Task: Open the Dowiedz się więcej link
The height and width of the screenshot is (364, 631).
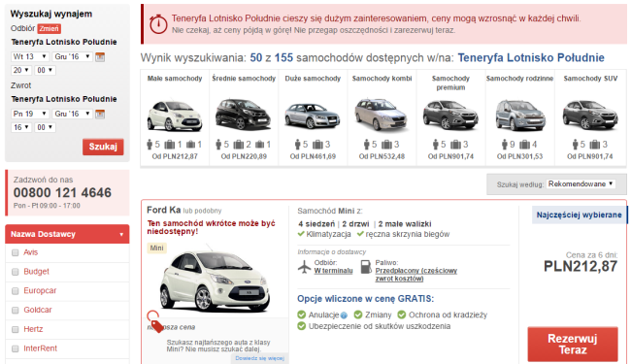Action: [259, 358]
